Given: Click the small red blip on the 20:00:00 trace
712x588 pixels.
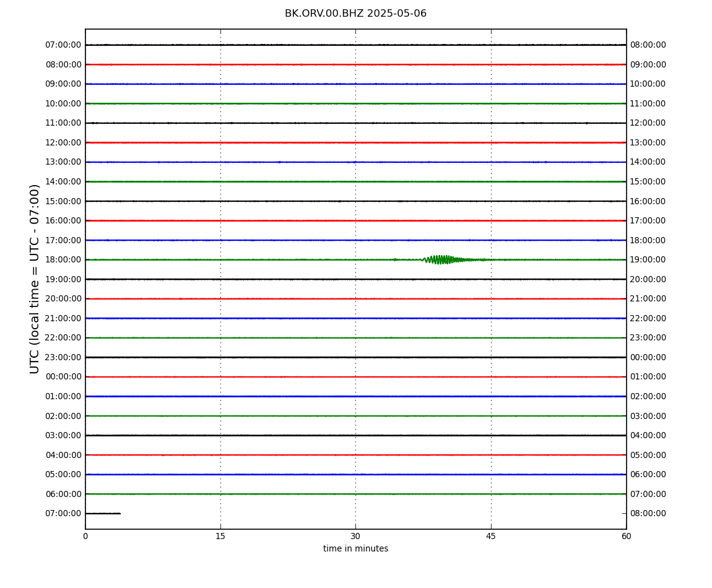Looking at the screenshot, I should tap(180, 299).
